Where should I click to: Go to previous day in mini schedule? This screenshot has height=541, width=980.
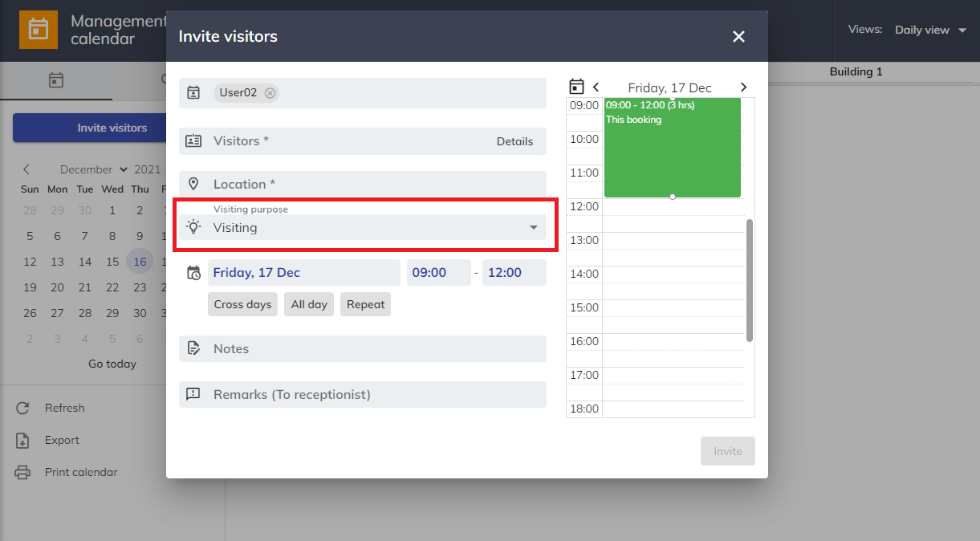click(x=596, y=87)
